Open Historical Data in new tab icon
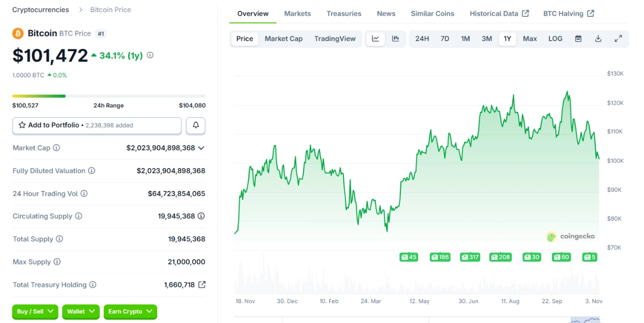Viewport: 644px width, 323px height. pyautogui.click(x=525, y=13)
